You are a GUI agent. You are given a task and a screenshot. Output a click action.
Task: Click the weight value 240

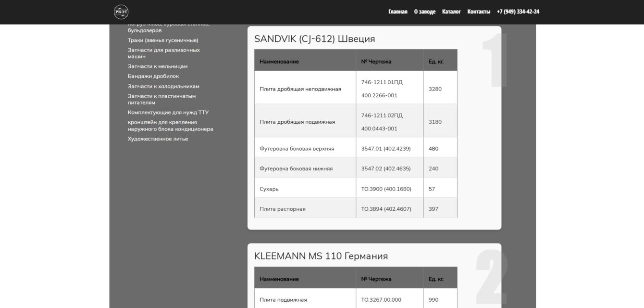coord(433,169)
